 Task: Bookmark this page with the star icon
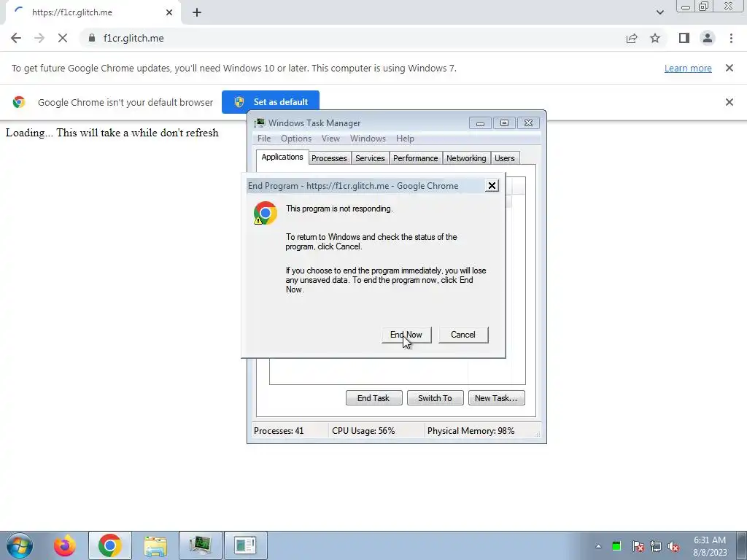pyautogui.click(x=655, y=38)
